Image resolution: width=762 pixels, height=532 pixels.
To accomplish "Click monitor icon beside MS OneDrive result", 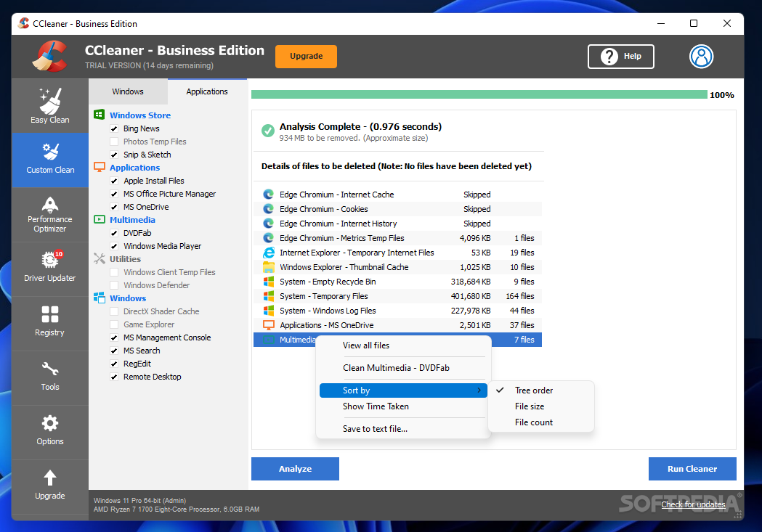I will 268,324.
